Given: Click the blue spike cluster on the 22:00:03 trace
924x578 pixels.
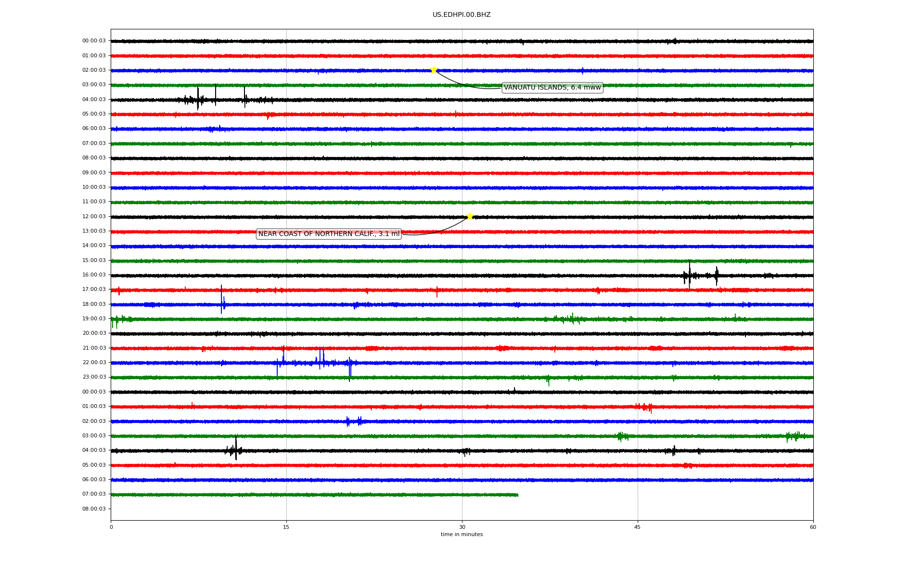Looking at the screenshot, I should pos(320,361).
